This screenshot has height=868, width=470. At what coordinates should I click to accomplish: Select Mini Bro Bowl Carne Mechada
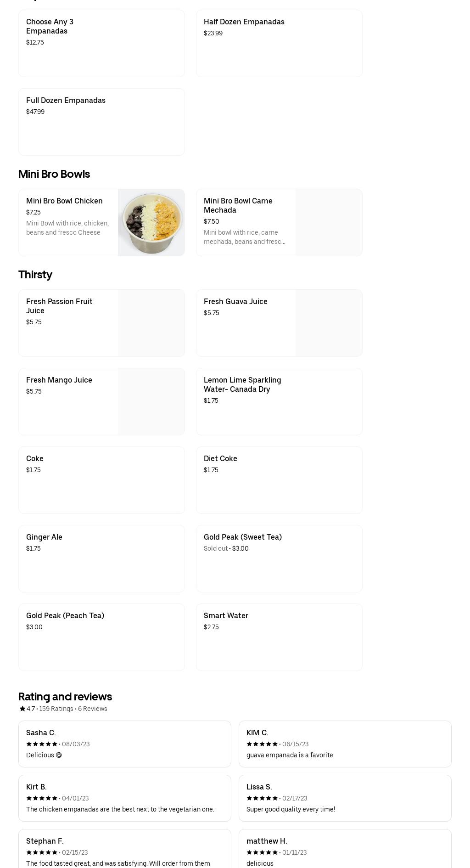coord(279,222)
